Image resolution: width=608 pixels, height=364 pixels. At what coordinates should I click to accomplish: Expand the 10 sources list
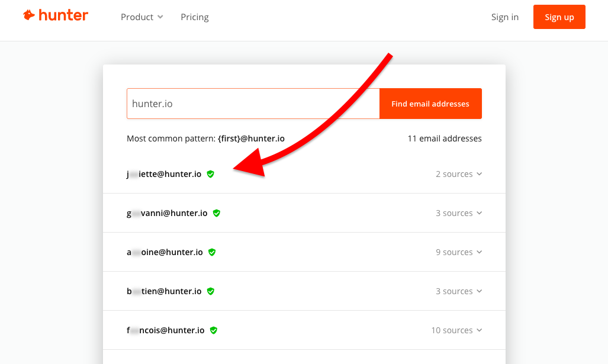[456, 330]
